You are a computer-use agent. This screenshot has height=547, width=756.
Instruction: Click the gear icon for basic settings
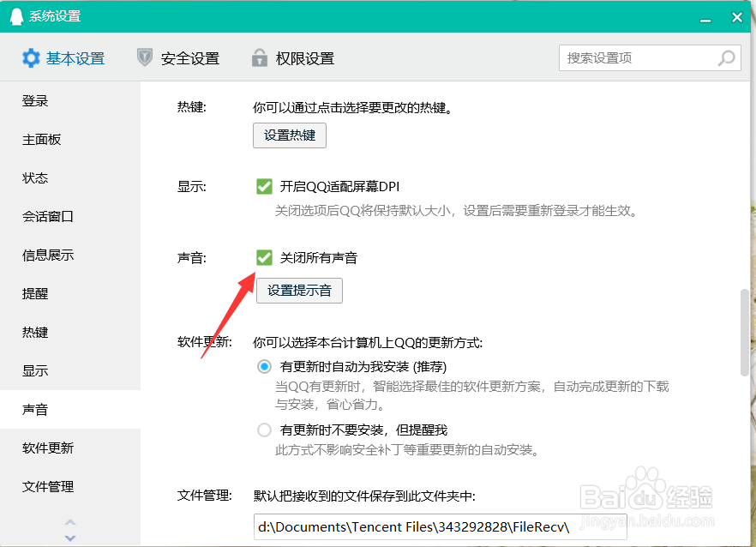point(31,58)
